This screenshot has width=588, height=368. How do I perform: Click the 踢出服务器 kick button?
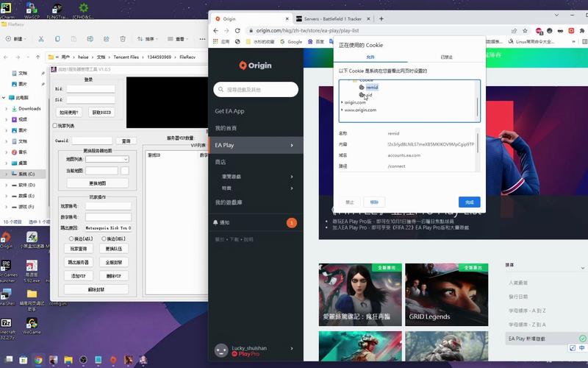coord(79,262)
